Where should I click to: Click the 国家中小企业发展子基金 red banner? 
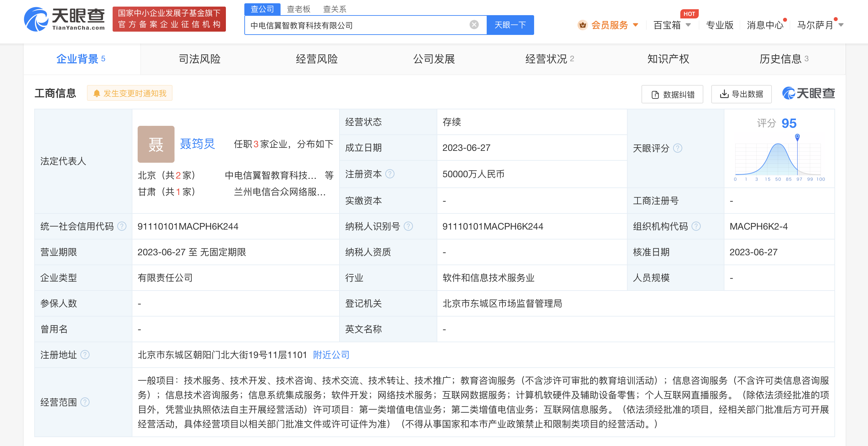pos(169,19)
